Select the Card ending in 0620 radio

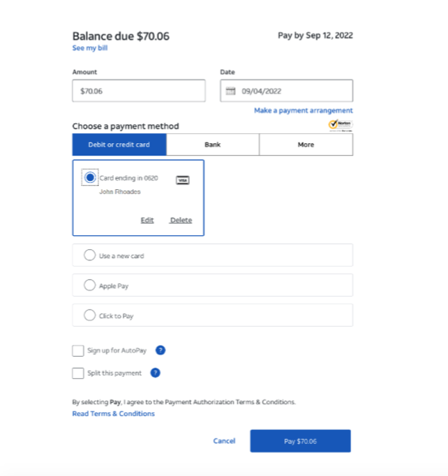tap(90, 177)
